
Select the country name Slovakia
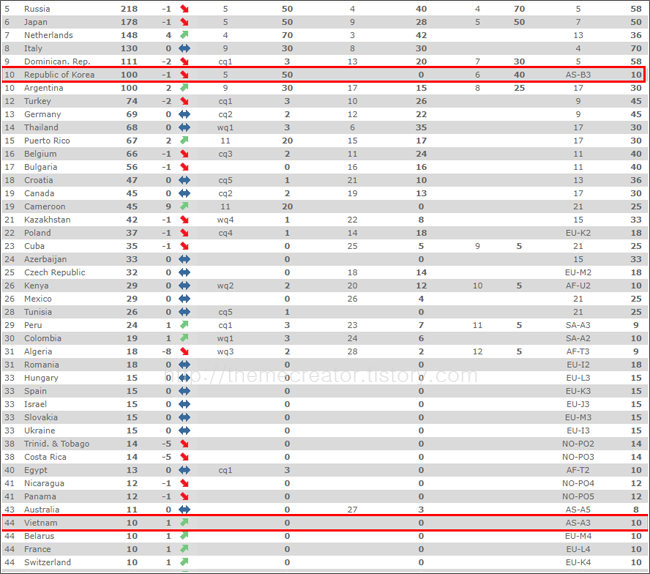coord(41,417)
